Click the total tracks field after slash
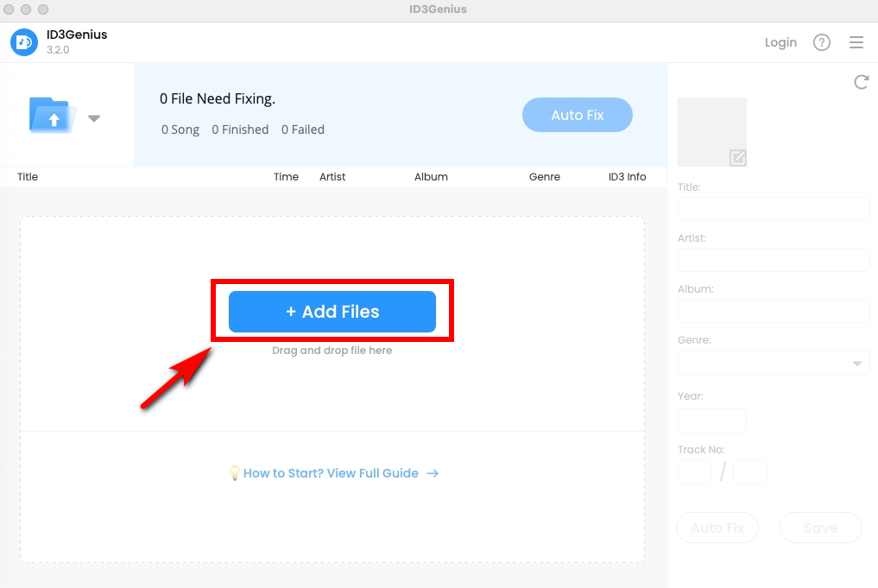Viewport: 878px width, 588px height. (749, 472)
